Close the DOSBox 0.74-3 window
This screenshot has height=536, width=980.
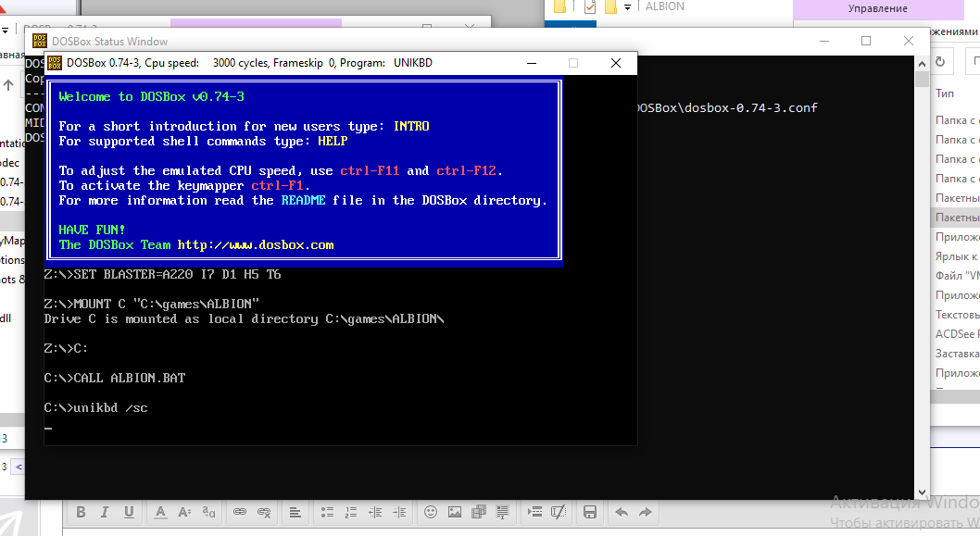point(616,63)
